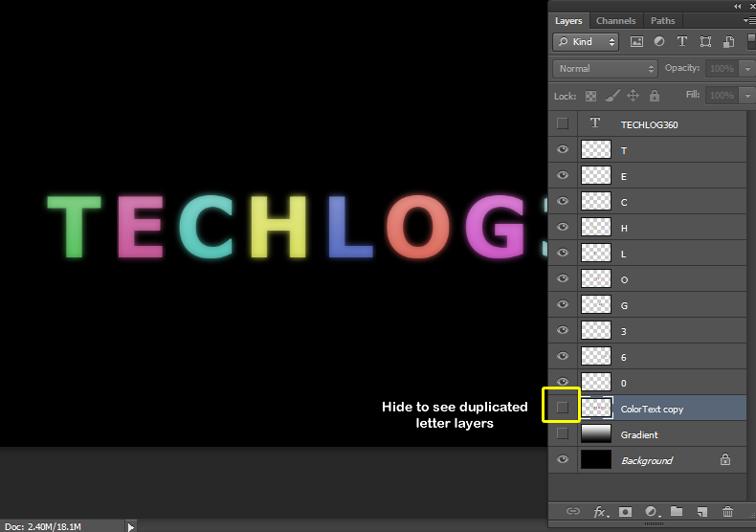This screenshot has width=756, height=532.
Task: Click the Layers panel scrollbar
Action: [750, 308]
